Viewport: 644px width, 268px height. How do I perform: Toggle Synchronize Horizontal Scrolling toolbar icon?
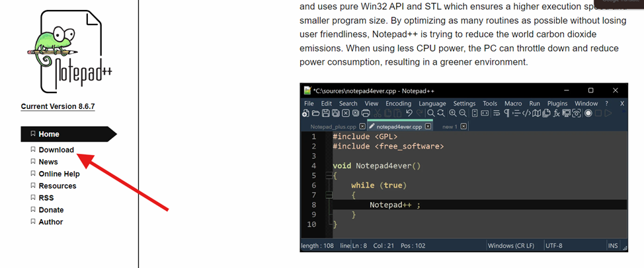click(485, 113)
